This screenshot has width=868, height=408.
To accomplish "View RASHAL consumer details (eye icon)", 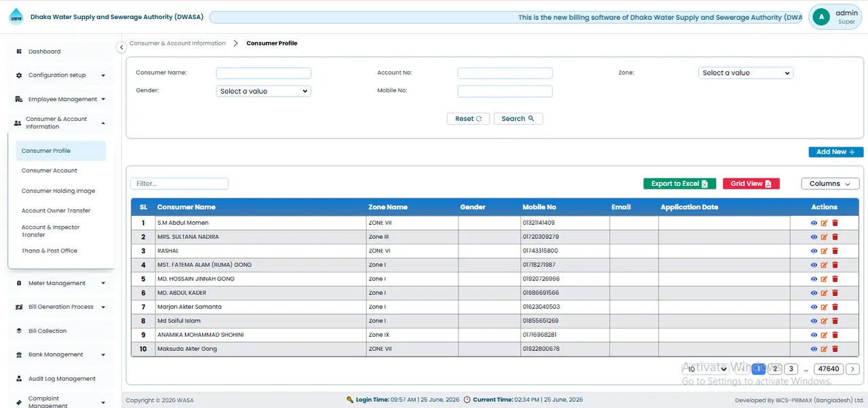I will [x=814, y=251].
